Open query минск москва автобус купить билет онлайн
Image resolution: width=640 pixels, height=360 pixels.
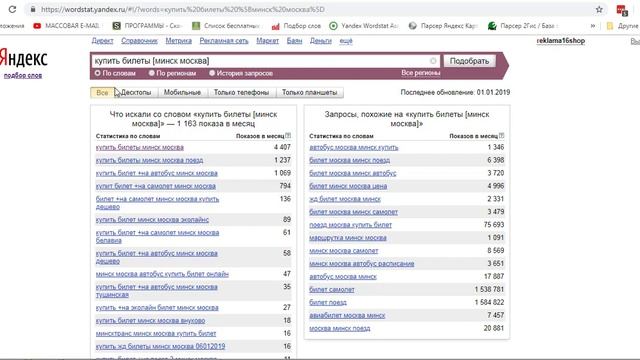click(x=162, y=274)
